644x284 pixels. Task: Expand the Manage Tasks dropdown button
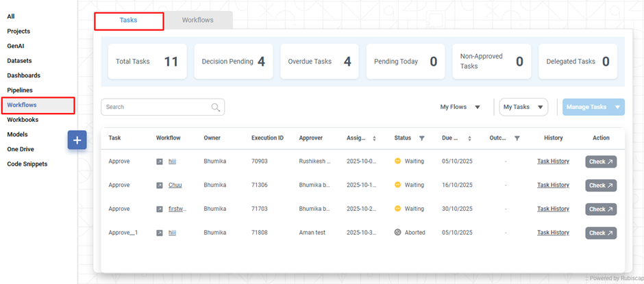[618, 107]
